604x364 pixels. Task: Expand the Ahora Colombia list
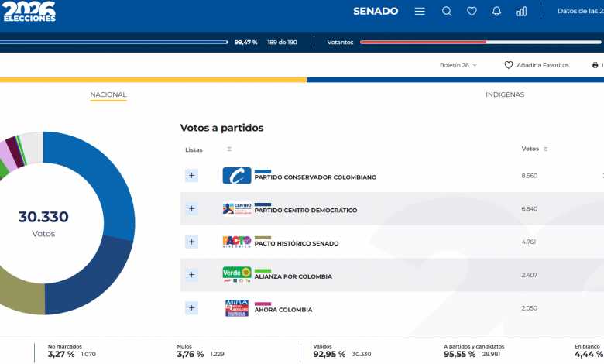[191, 307]
